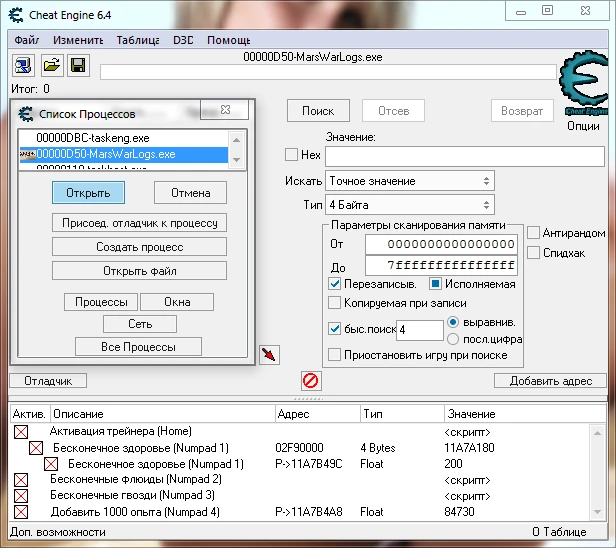Toggle Активация трейнера (Home) activation box
616x548 pixels.
[x=21, y=432]
